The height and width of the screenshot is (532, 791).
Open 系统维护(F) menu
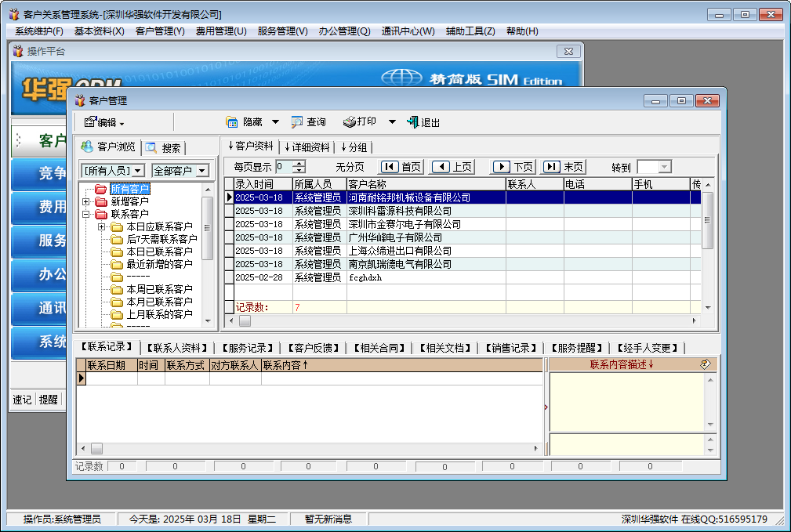coord(39,31)
